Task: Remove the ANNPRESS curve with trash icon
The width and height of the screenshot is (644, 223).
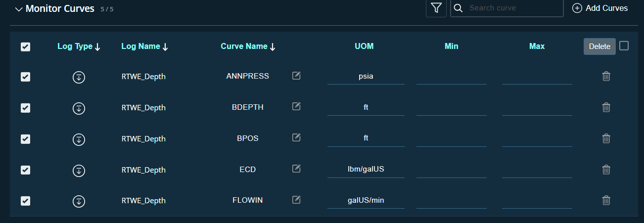Action: (x=606, y=76)
